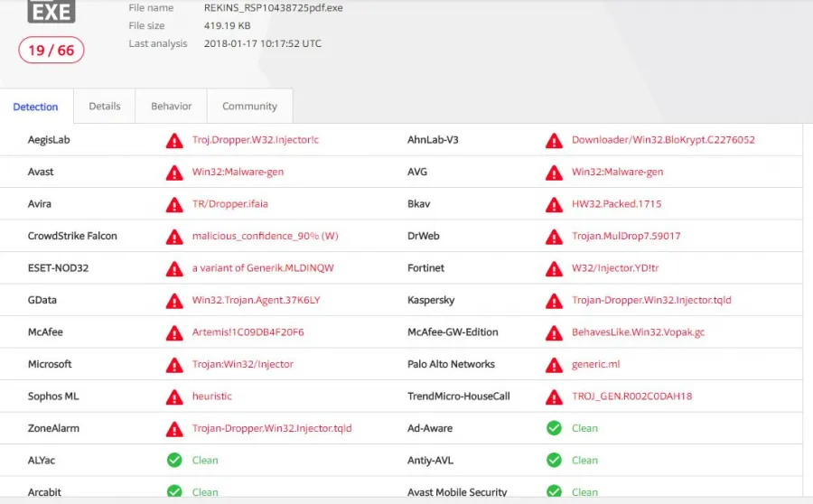813x504 pixels.
Task: Click the Palo Alto Networks warning icon
Action: (x=554, y=366)
